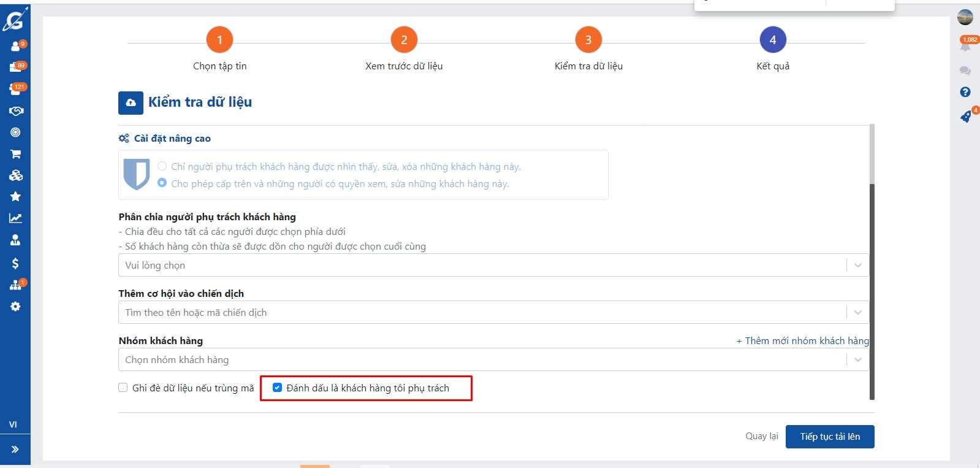Go to step 4 'Kết quả'
Viewport: 980px width, 468px height.
[772, 40]
